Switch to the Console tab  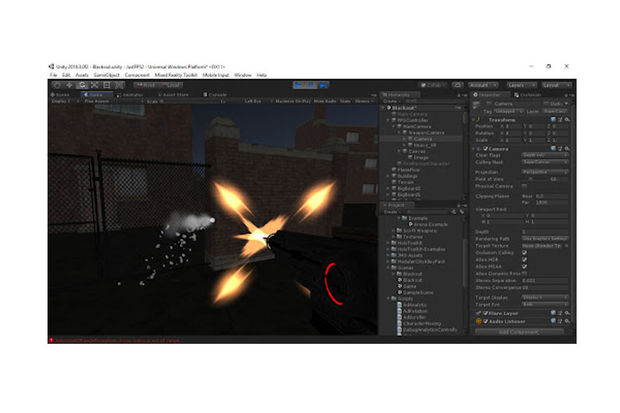[210, 95]
